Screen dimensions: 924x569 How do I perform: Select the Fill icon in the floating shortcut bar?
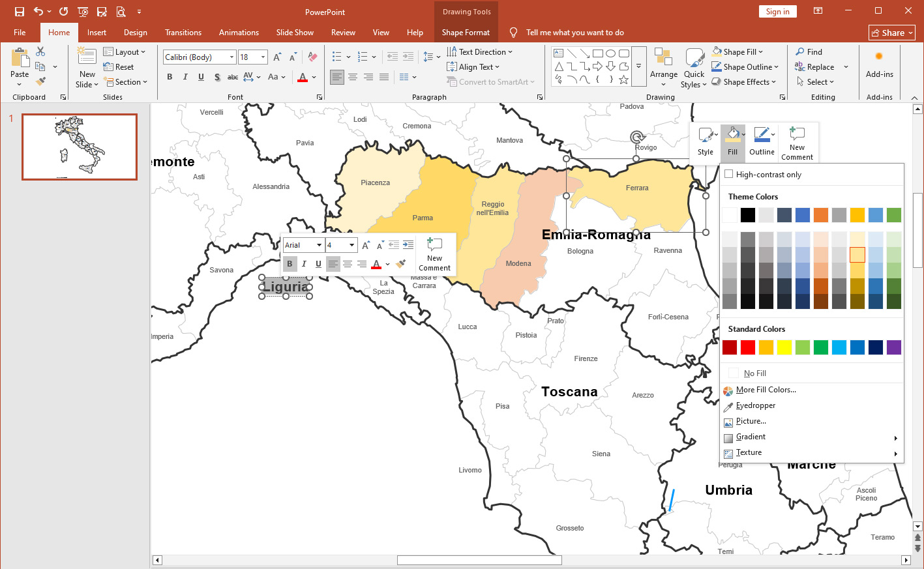click(732, 142)
